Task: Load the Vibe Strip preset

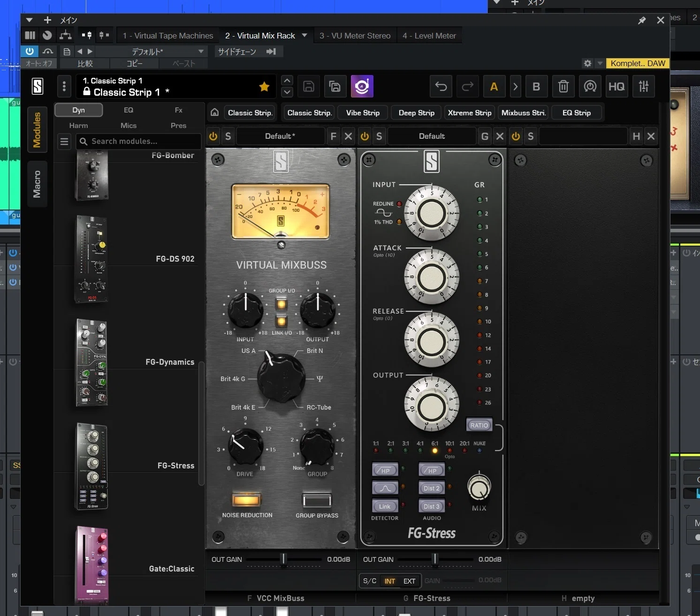Action: pyautogui.click(x=363, y=113)
